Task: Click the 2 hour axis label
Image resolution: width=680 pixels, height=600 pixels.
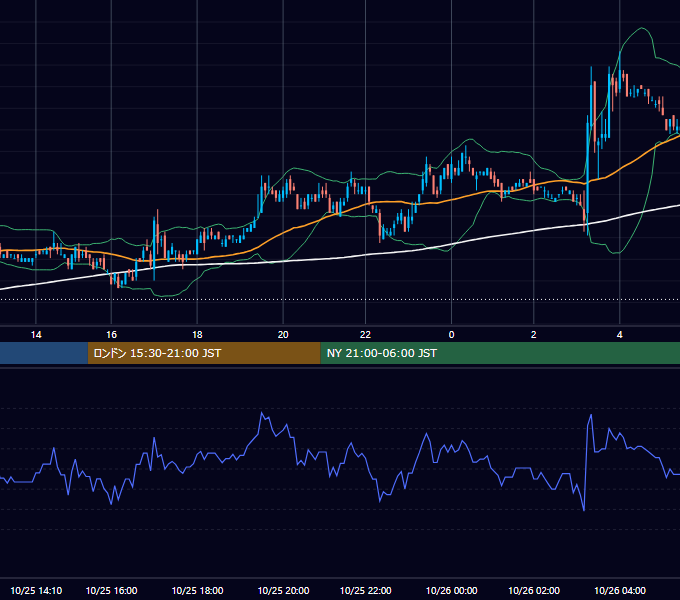Action: 533,335
